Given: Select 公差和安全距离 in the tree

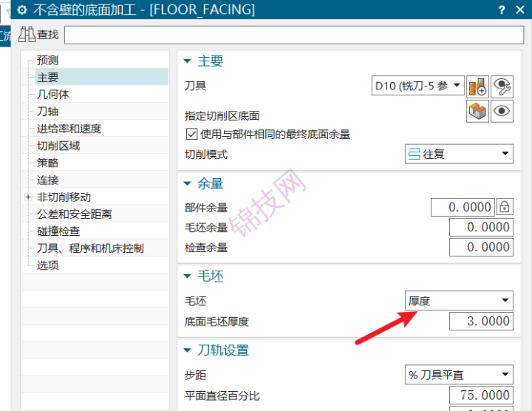Looking at the screenshot, I should [75, 214].
